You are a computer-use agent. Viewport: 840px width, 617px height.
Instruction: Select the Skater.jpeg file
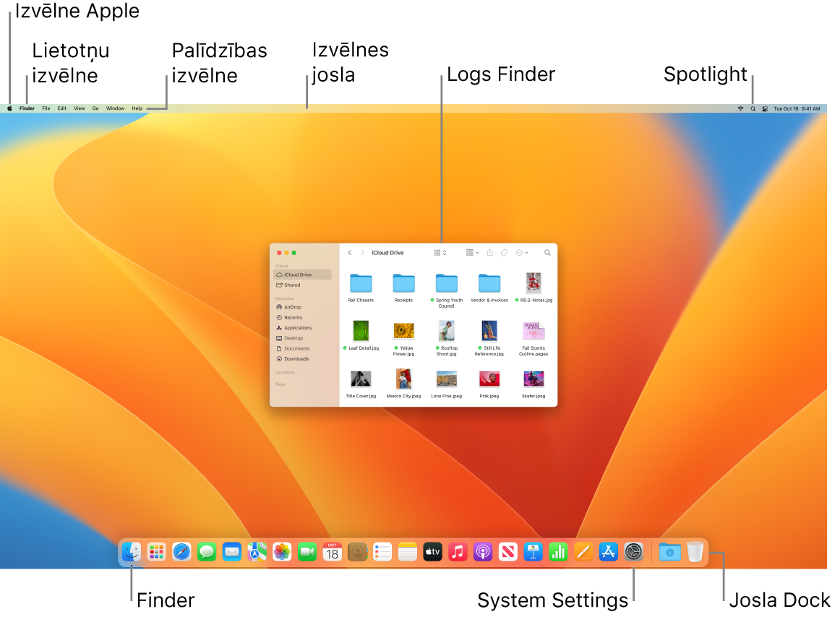point(533,379)
